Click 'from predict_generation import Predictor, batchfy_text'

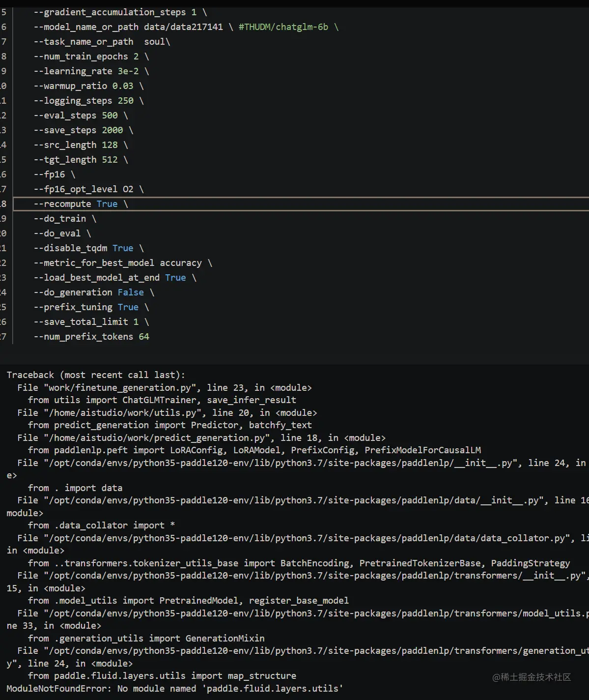click(170, 425)
